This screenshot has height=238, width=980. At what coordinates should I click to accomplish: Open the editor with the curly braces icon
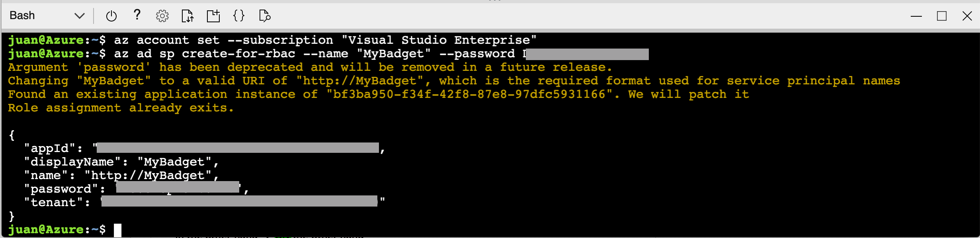point(239,16)
